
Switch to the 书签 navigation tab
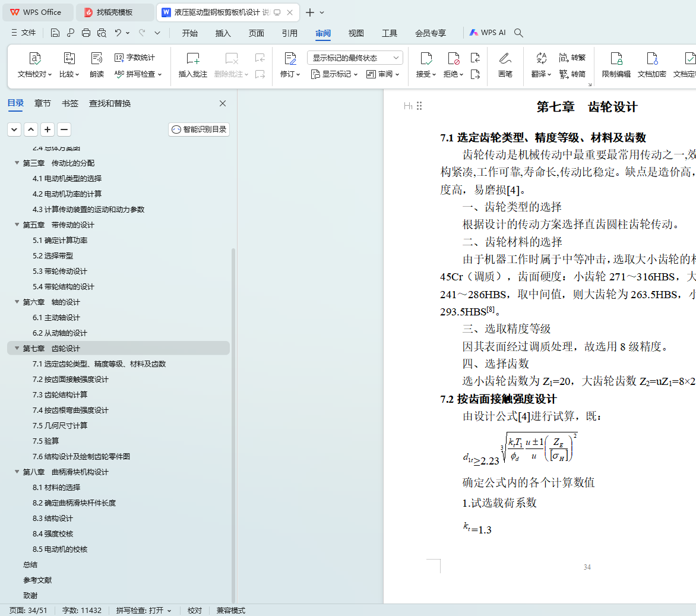coord(69,103)
